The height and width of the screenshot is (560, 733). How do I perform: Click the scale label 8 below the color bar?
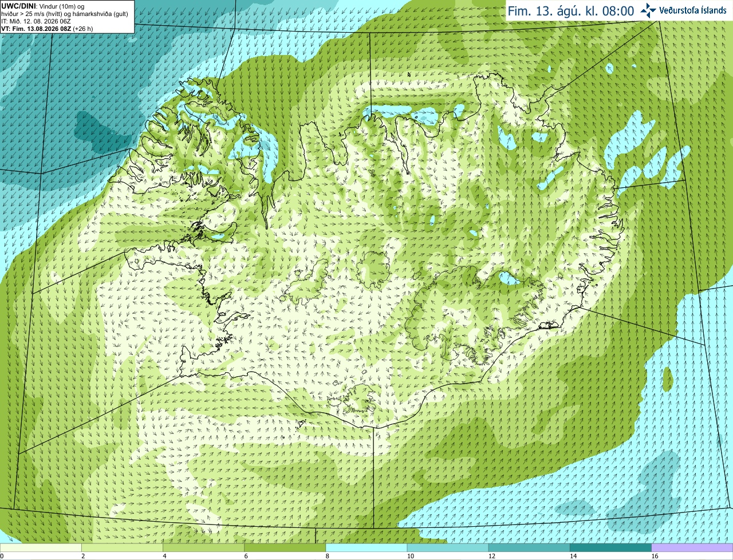click(x=328, y=556)
